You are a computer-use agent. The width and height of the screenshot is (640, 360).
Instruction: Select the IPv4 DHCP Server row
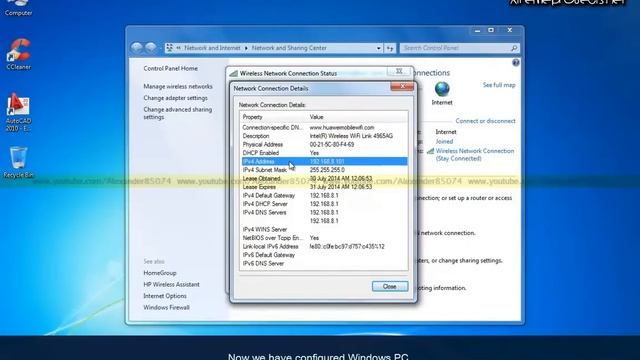tap(324, 204)
